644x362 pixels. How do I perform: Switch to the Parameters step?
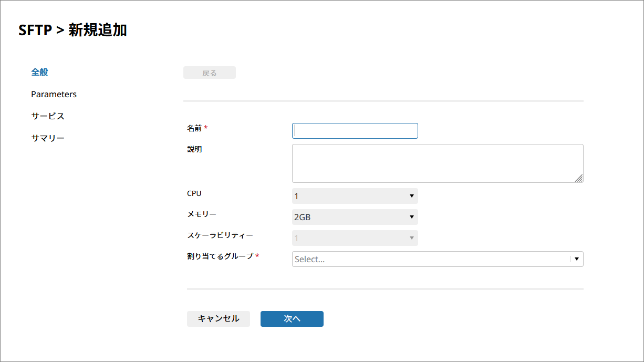(x=54, y=95)
